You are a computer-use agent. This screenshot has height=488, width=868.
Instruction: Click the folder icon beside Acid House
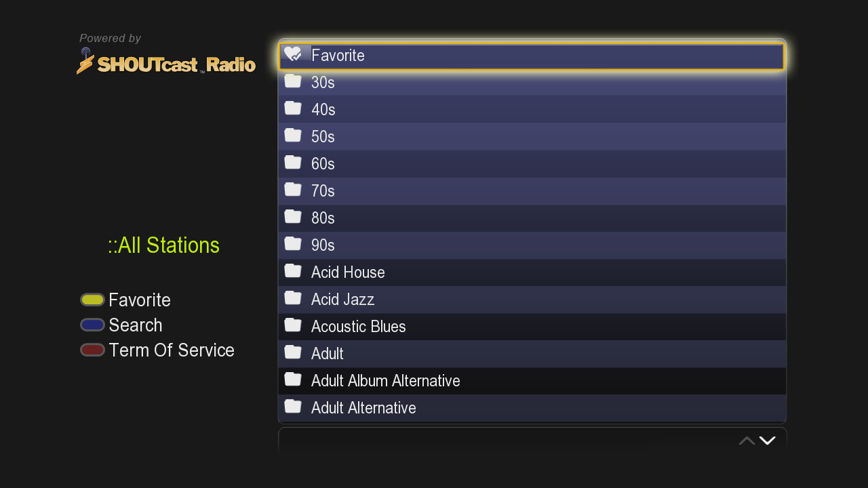point(293,271)
